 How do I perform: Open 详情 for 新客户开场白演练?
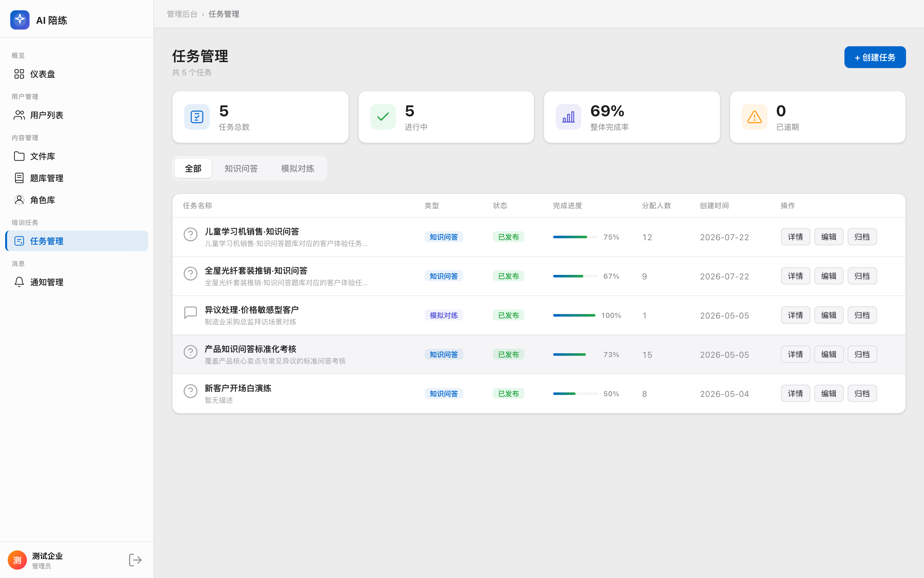tap(795, 394)
